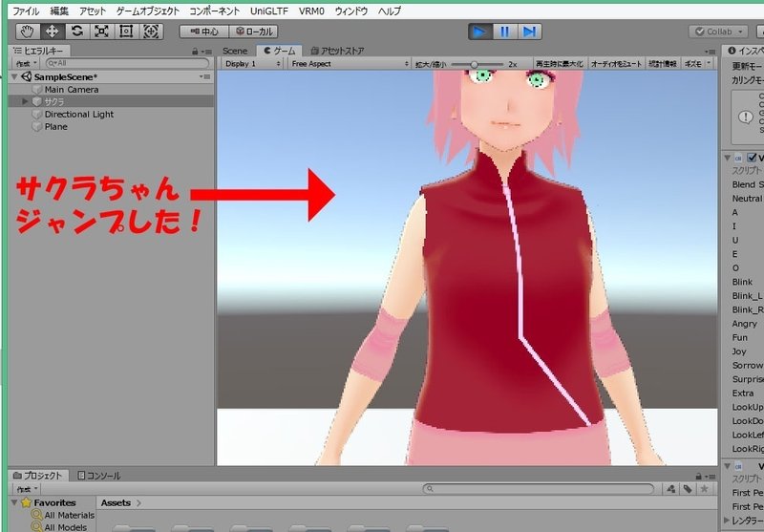Select All Materials favorite

[63, 515]
